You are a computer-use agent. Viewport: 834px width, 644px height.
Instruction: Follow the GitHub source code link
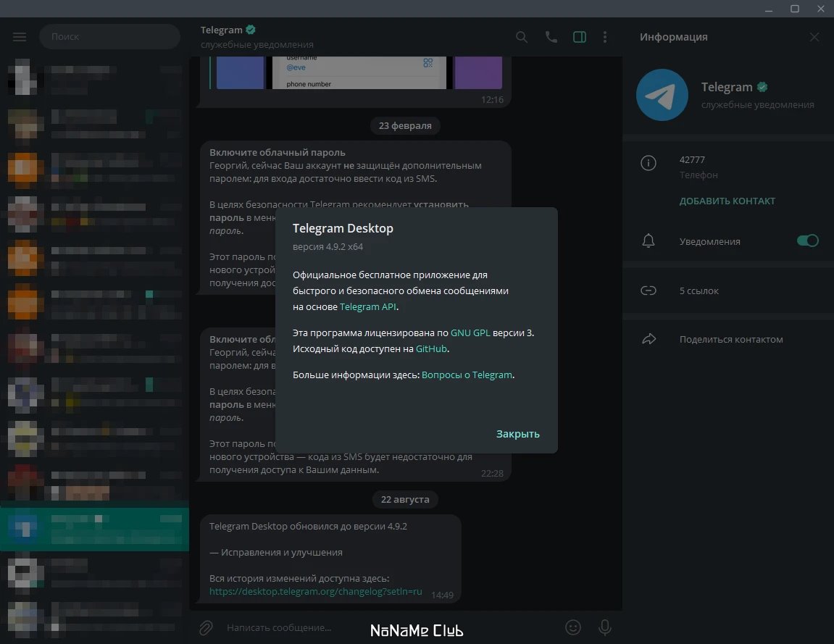tap(431, 349)
